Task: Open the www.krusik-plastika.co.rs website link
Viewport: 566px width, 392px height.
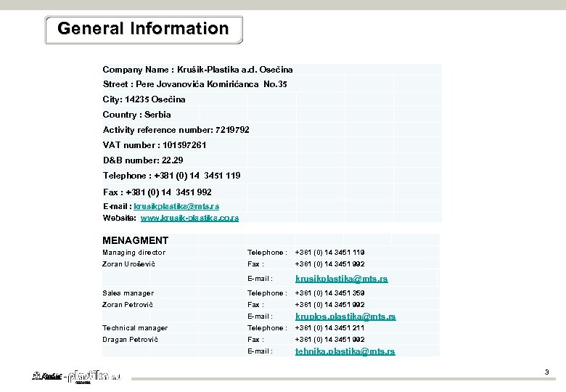Action: point(189,218)
